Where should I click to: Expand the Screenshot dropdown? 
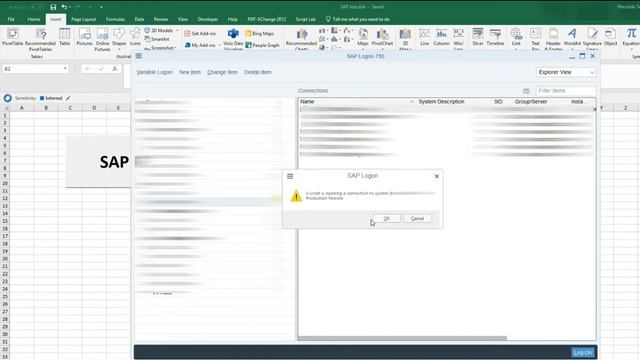point(176,48)
